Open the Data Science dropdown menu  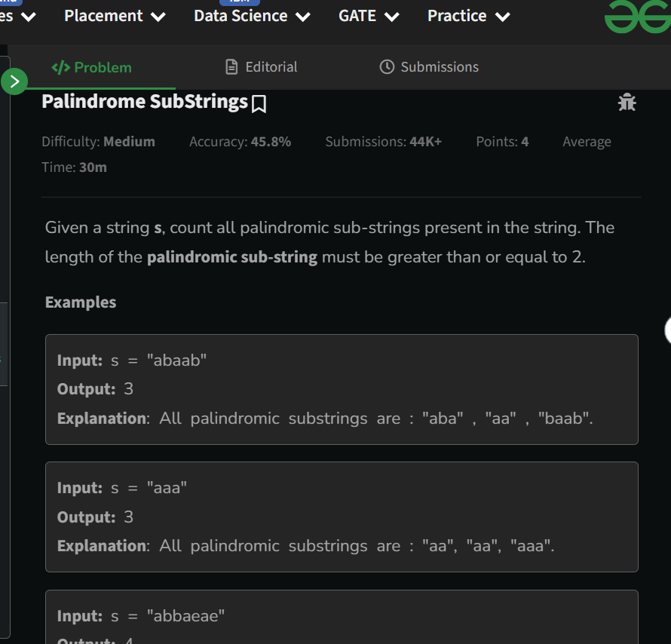point(252,17)
